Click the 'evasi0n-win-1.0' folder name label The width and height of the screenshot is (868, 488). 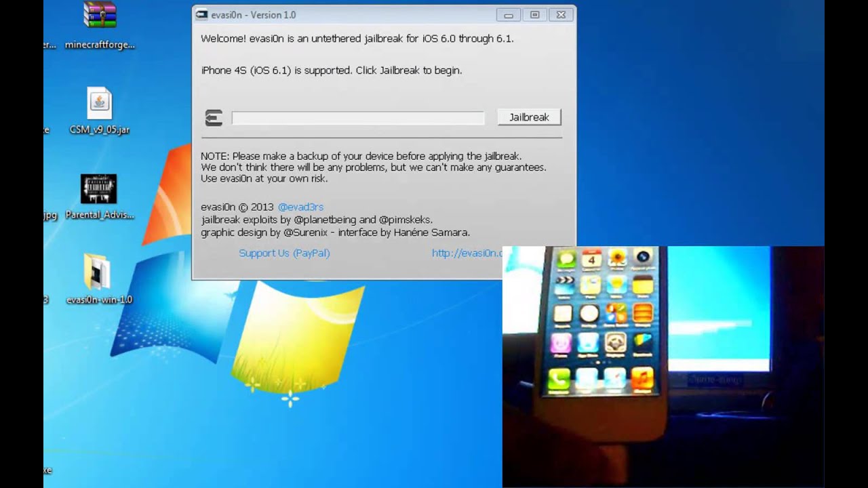pos(99,300)
